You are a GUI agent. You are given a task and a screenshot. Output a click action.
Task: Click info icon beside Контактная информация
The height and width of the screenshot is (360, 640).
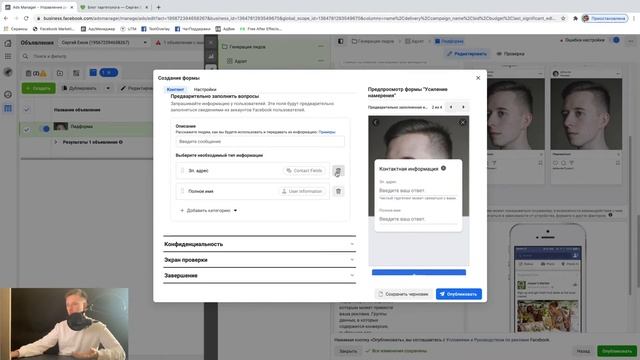point(443,168)
